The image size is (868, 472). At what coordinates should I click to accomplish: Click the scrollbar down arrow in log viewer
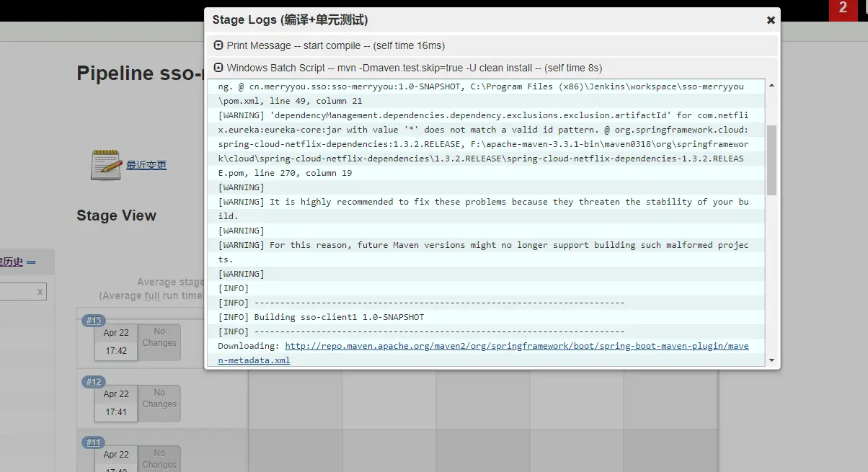click(x=771, y=360)
